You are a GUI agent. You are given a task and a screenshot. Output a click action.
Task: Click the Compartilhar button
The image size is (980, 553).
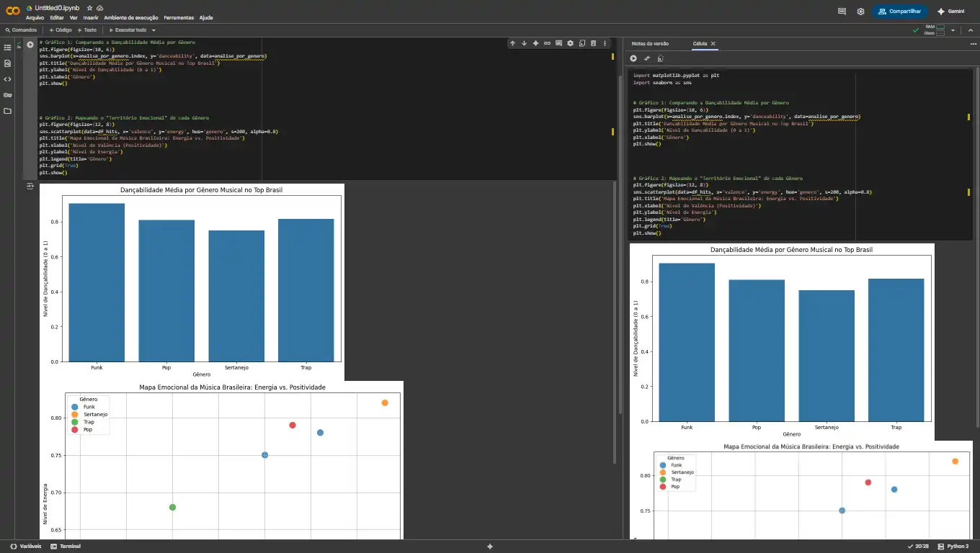click(899, 12)
